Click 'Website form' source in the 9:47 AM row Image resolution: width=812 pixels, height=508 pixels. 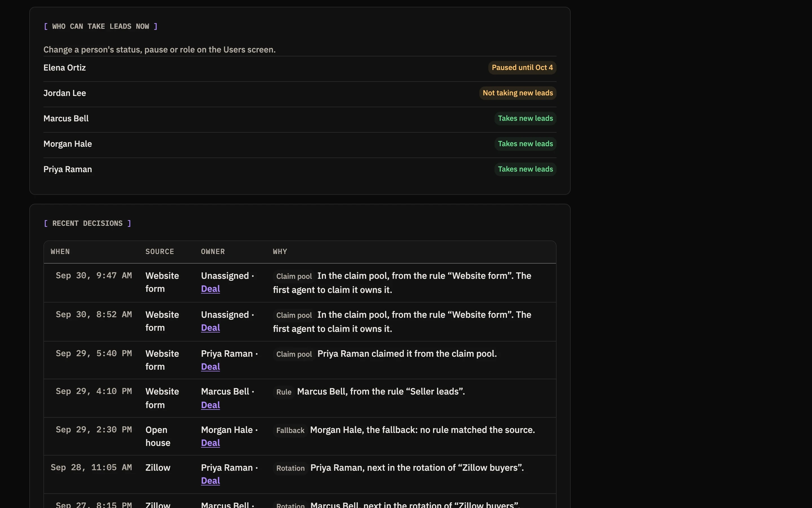coord(162,282)
